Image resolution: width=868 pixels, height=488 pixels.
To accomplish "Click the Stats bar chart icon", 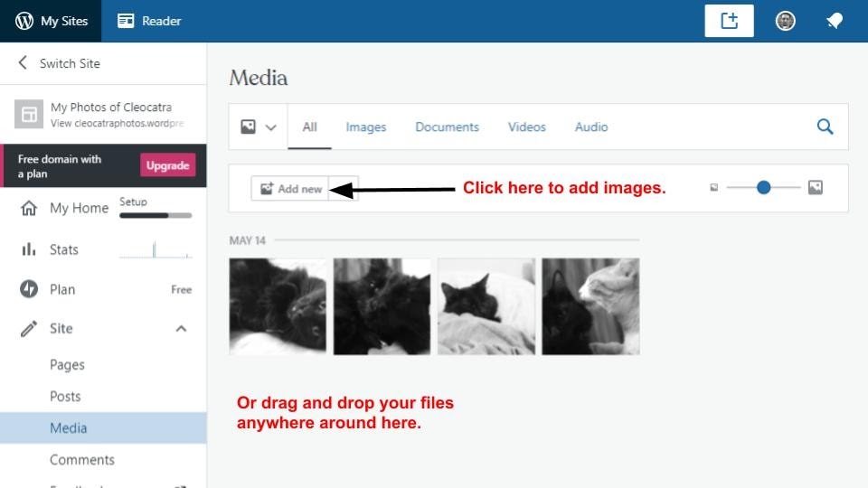I will pos(29,249).
